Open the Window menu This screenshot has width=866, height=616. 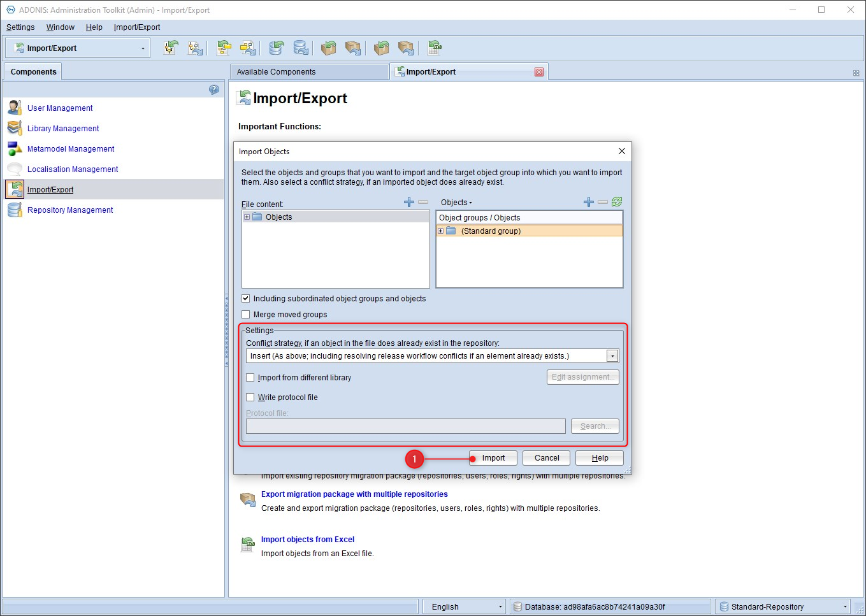[61, 27]
